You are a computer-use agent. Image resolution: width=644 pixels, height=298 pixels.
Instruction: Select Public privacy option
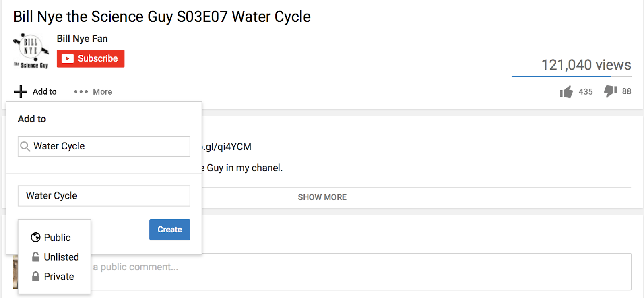coord(57,238)
